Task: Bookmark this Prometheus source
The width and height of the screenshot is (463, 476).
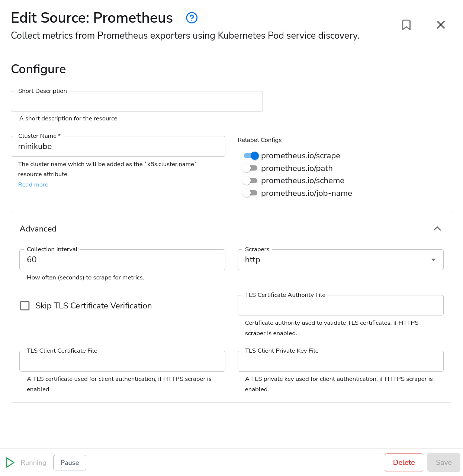Action: coord(406,25)
